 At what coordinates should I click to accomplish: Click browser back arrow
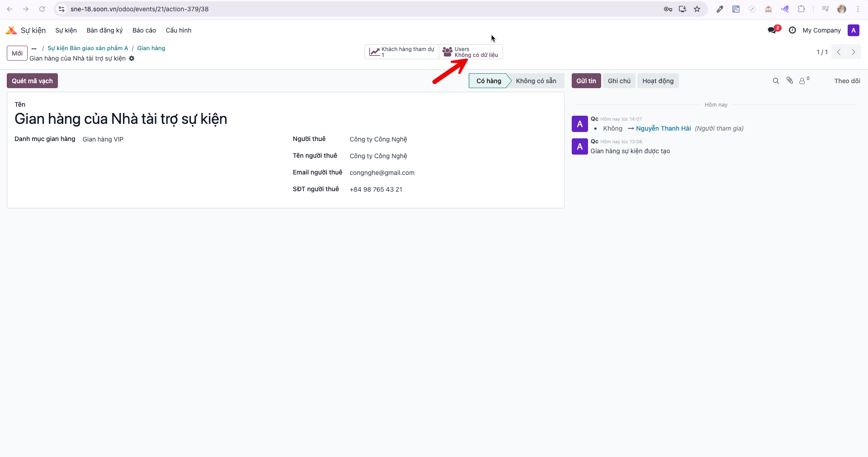coord(9,9)
